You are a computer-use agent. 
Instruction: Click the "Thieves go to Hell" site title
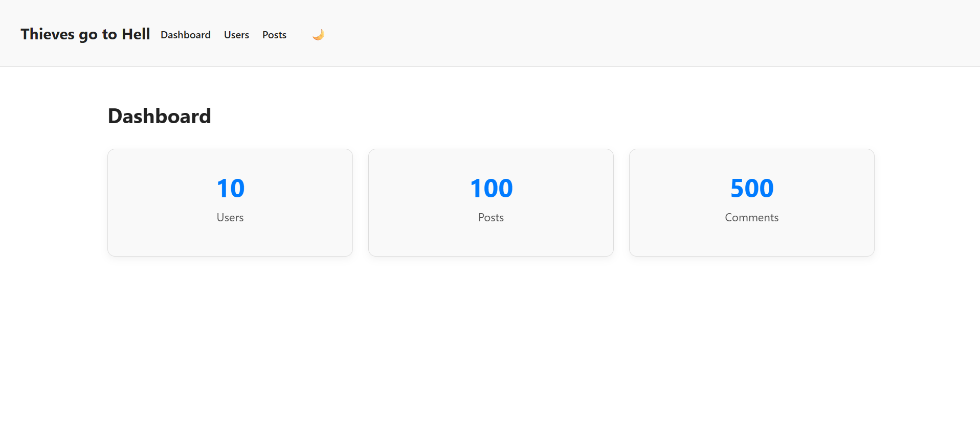[85, 34]
